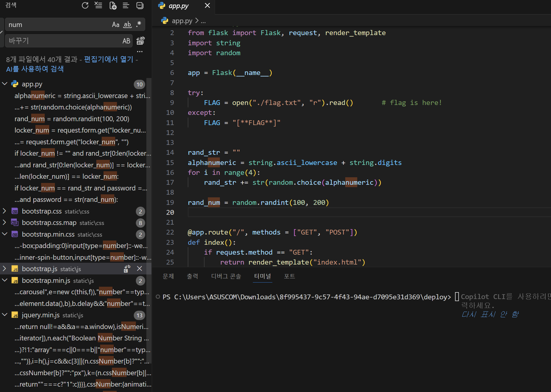Screen dimensions: 551x392
Task: Expand bootstrap.js results
Action: pos(4,269)
